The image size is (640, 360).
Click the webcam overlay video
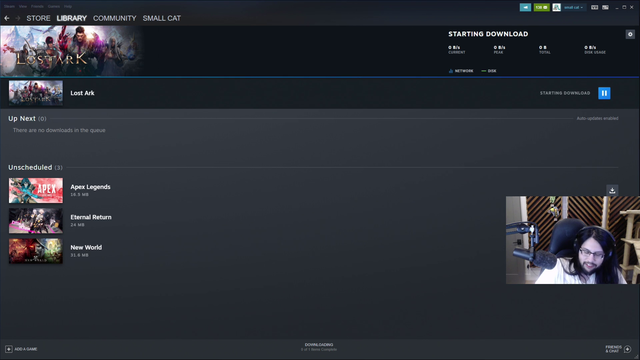[x=573, y=240]
